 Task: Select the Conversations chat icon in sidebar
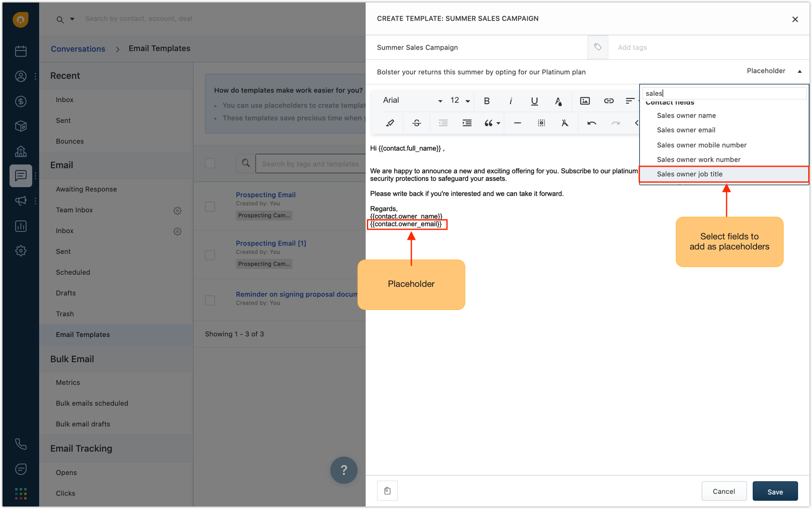(x=20, y=176)
